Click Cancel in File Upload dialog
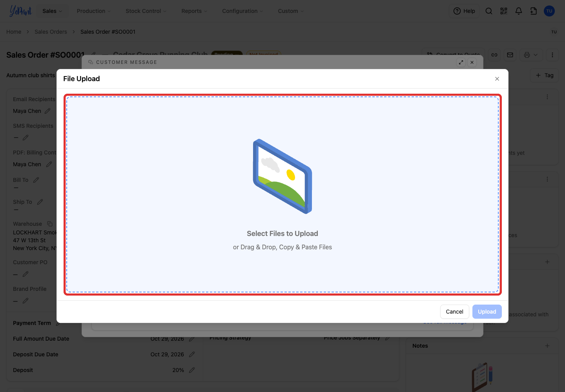565x392 pixels. (x=454, y=312)
